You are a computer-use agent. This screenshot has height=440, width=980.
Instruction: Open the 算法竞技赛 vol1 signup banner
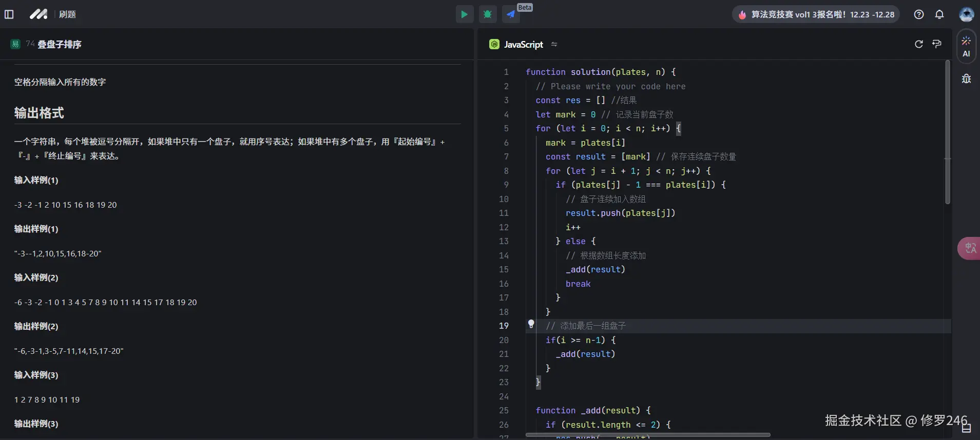(816, 14)
